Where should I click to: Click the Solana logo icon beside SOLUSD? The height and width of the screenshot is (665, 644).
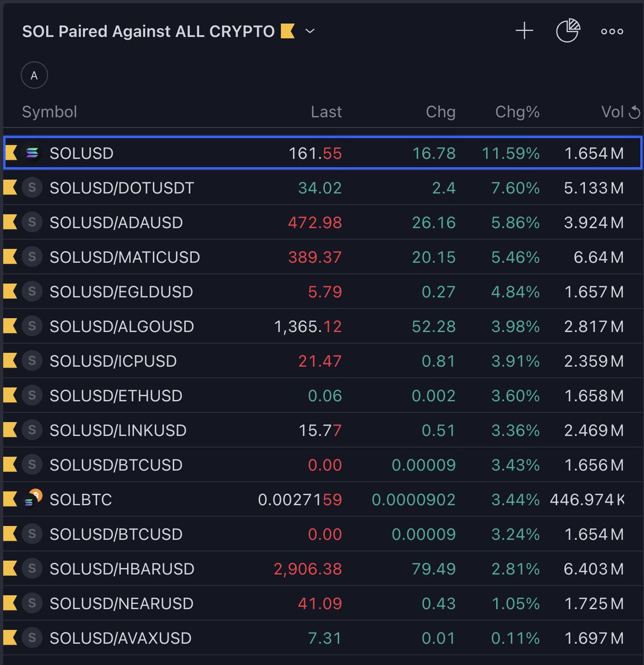pyautogui.click(x=32, y=153)
